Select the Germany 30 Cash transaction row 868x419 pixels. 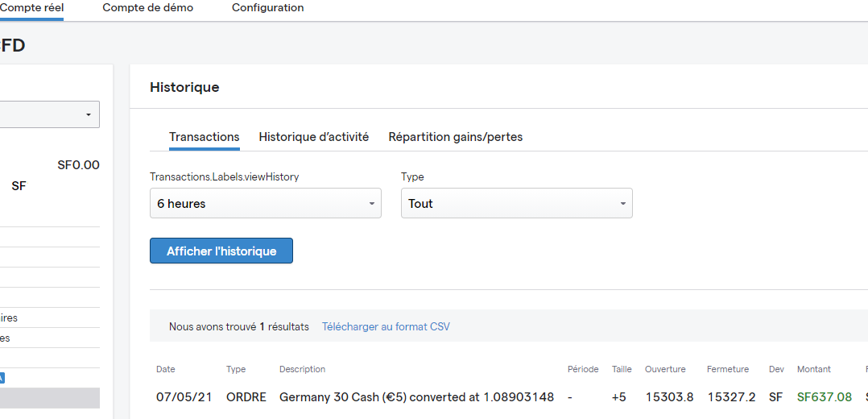tap(416, 397)
